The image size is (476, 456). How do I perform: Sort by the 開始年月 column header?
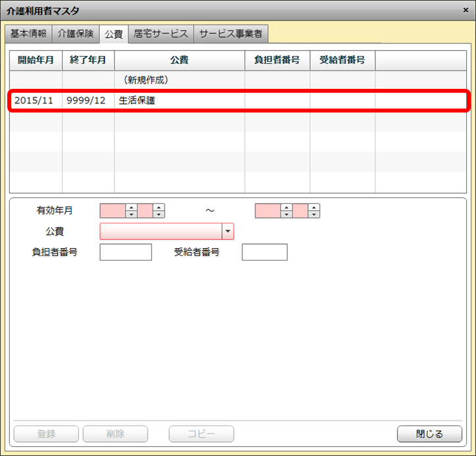pos(36,60)
